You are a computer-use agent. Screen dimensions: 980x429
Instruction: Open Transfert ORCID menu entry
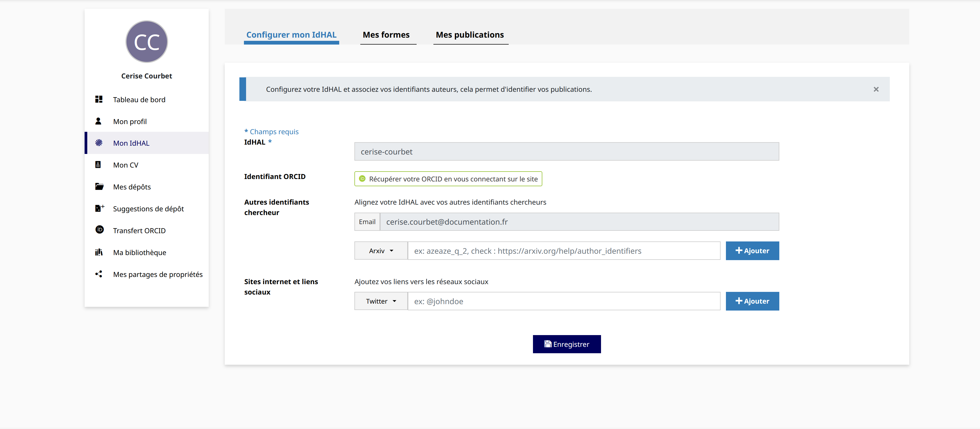pyautogui.click(x=147, y=231)
